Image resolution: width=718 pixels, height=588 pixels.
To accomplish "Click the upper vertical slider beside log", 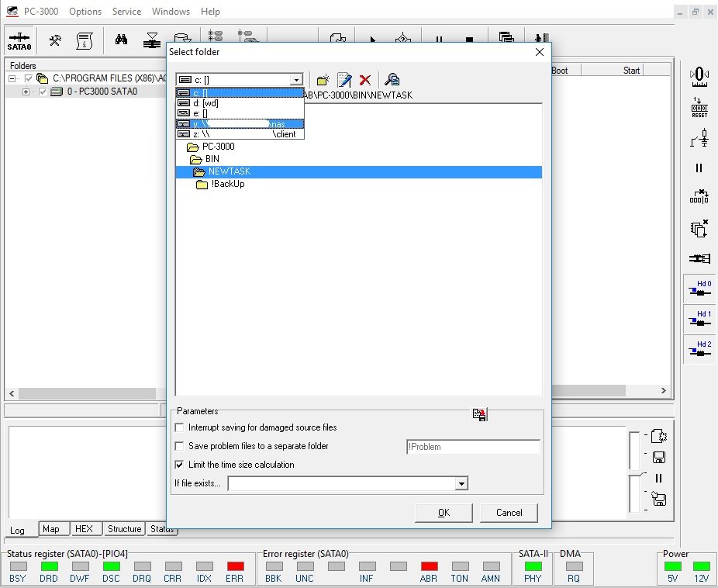I will [x=634, y=451].
